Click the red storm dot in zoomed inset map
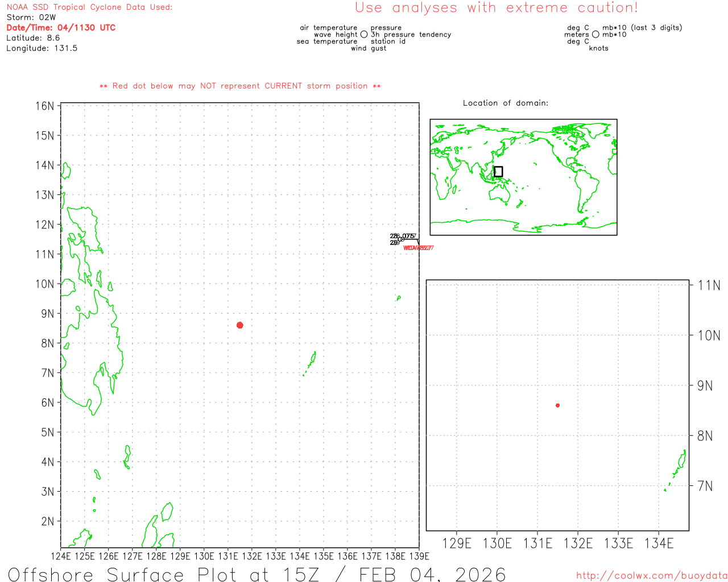The width and height of the screenshot is (728, 582). [557, 405]
